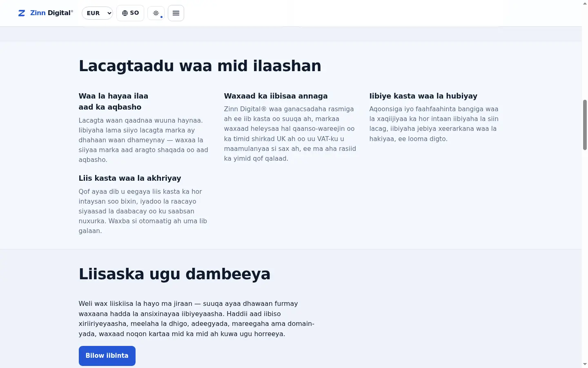This screenshot has height=368, width=588.
Task: Click the paragraph starting Weli wax liiskiisa
Action: click(x=197, y=319)
